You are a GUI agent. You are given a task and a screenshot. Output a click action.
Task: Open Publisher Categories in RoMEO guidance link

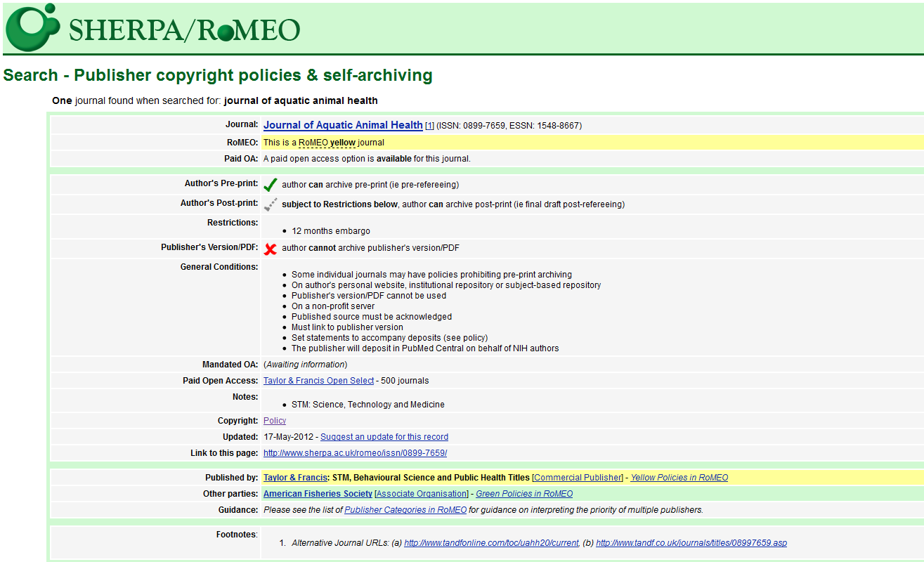[405, 510]
